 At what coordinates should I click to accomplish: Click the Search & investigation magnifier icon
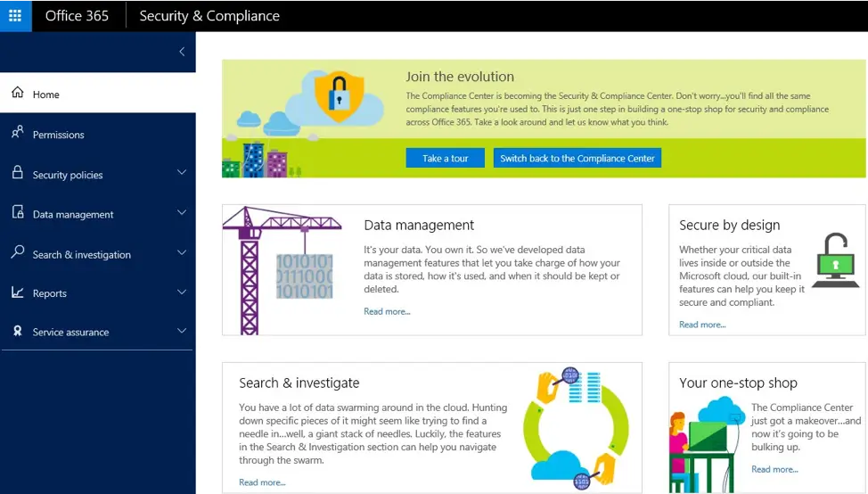[x=17, y=253]
